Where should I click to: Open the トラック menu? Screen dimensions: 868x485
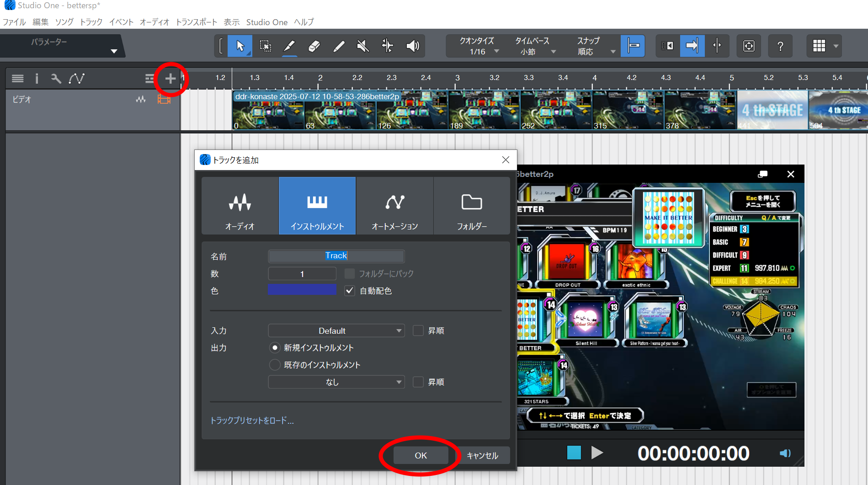91,22
